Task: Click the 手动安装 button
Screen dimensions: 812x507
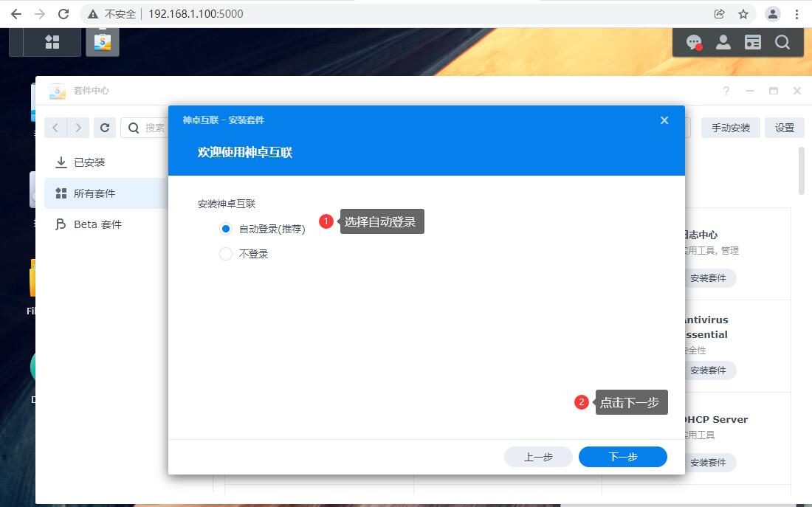Action: 730,128
